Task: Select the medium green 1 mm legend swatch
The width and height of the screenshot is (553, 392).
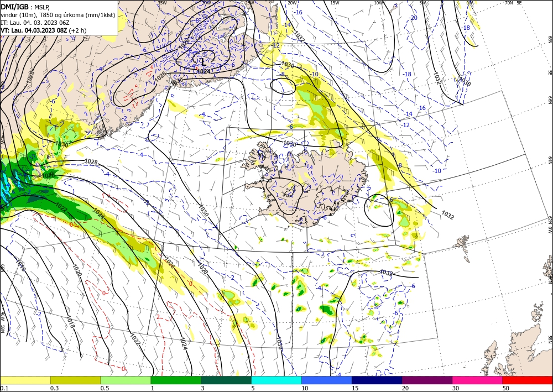Action: click(176, 380)
